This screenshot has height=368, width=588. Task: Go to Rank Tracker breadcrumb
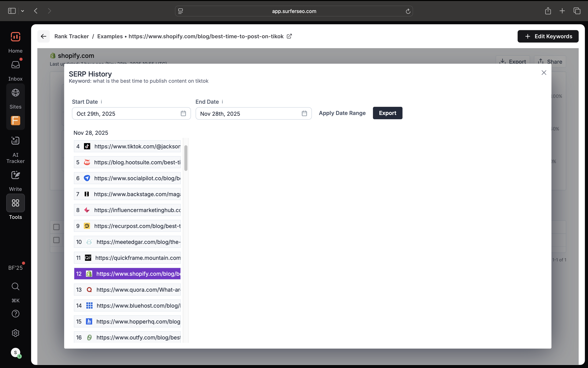point(71,36)
